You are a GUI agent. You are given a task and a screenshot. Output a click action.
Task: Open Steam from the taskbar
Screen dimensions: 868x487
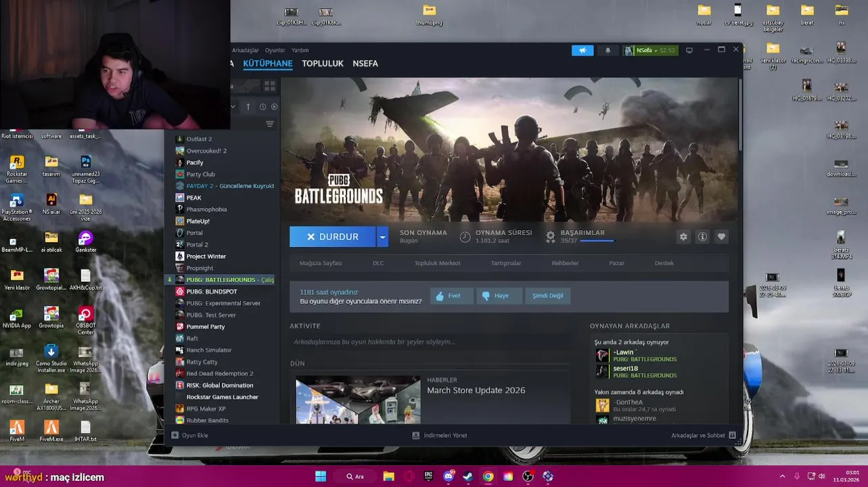[468, 476]
